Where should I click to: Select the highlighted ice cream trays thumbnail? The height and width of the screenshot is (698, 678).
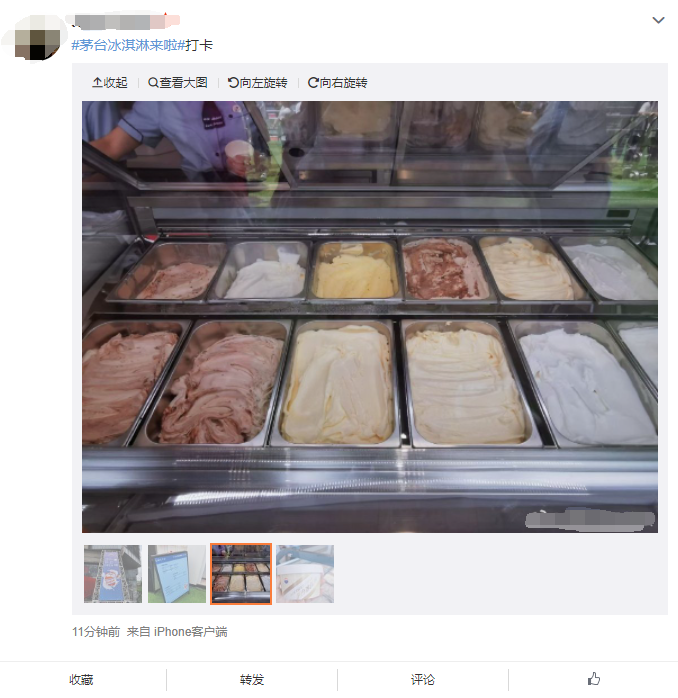click(x=241, y=574)
